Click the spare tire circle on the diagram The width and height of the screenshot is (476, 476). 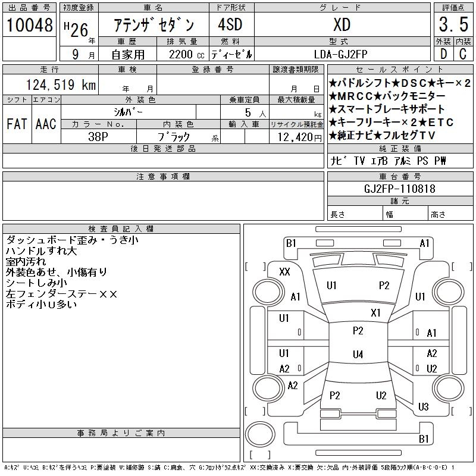pos(260,434)
